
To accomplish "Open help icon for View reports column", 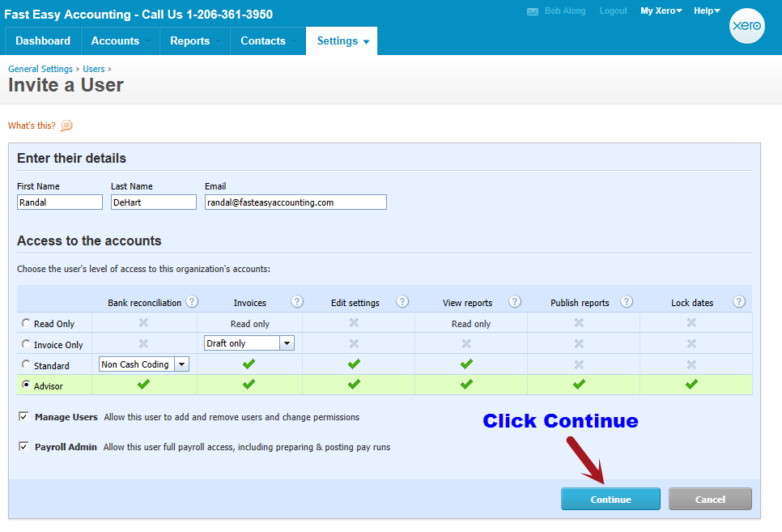I will 515,301.
